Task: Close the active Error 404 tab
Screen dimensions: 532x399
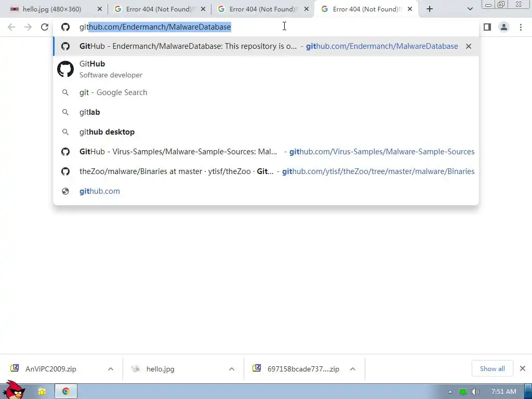Action: [410, 9]
